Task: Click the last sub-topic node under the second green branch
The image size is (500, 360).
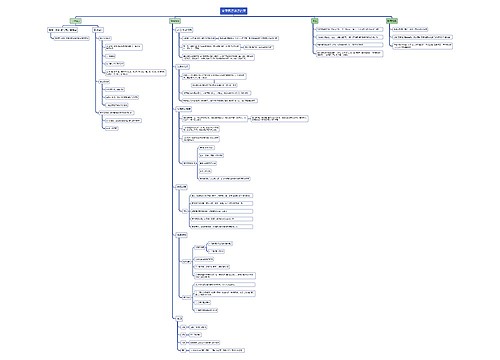Action: 179,319
